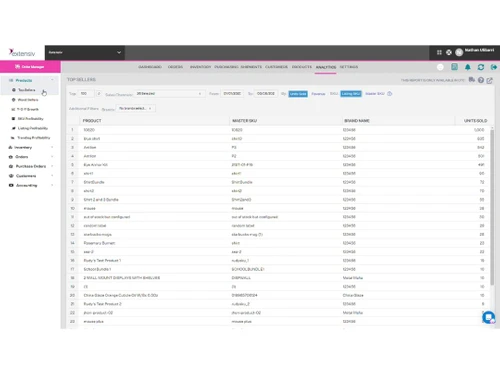Image resolution: width=500 pixels, height=375 pixels.
Task: Click the open-in-new-window export icon
Action: coord(489,80)
